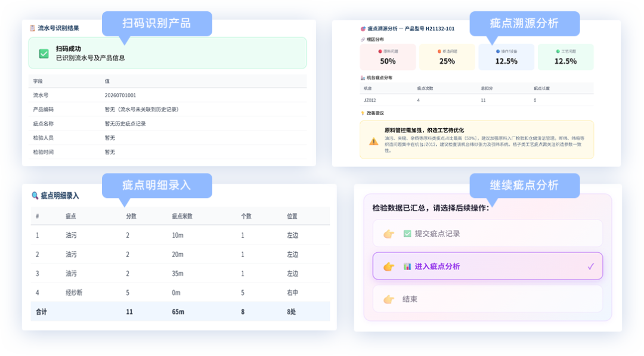The width and height of the screenshot is (644, 356).
Task: Click the 个数 column header
Action: click(x=246, y=216)
